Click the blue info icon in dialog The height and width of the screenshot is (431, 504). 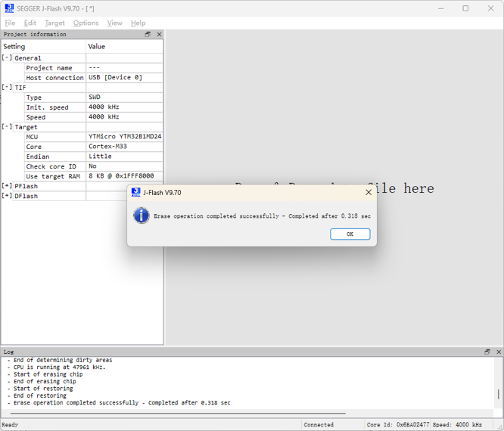coord(141,215)
